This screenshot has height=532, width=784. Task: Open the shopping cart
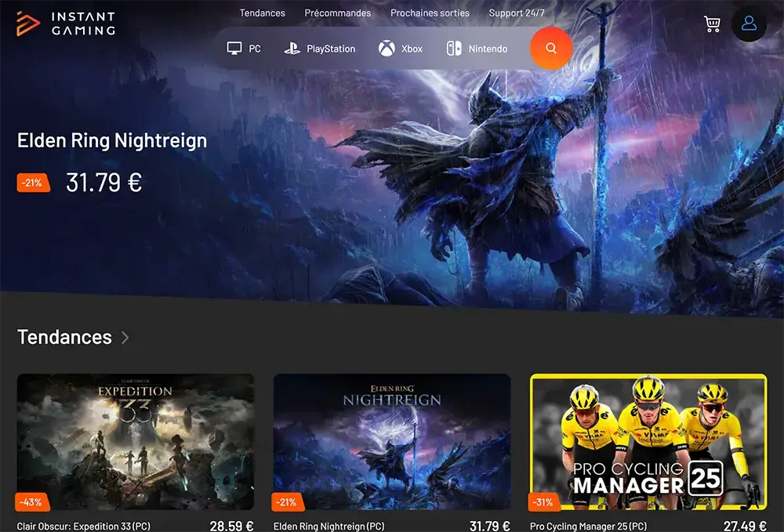pos(712,24)
